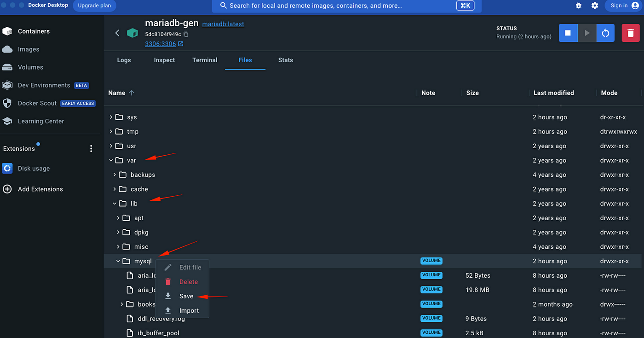Expand the dpkg folder
Viewport: 644px width, 338px height.
click(119, 233)
